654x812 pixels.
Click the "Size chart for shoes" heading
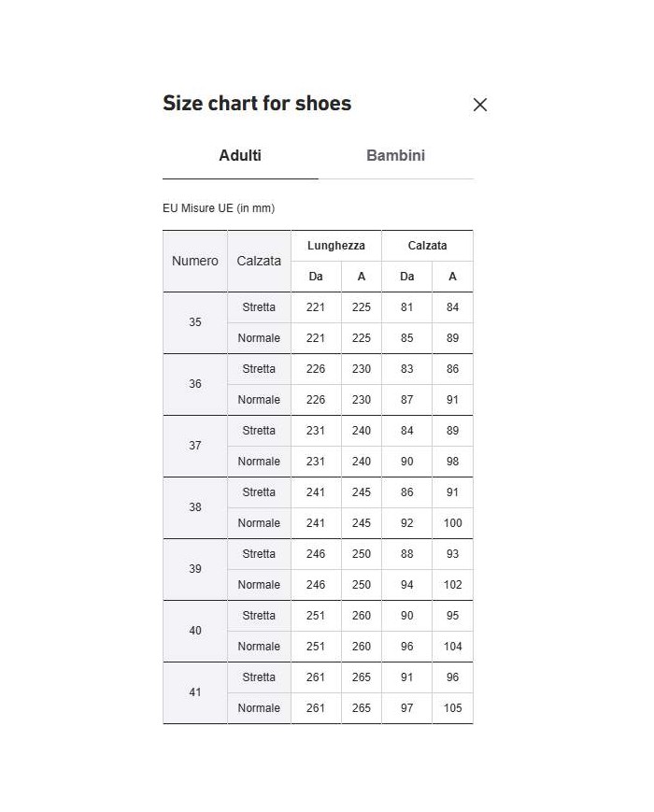[257, 104]
